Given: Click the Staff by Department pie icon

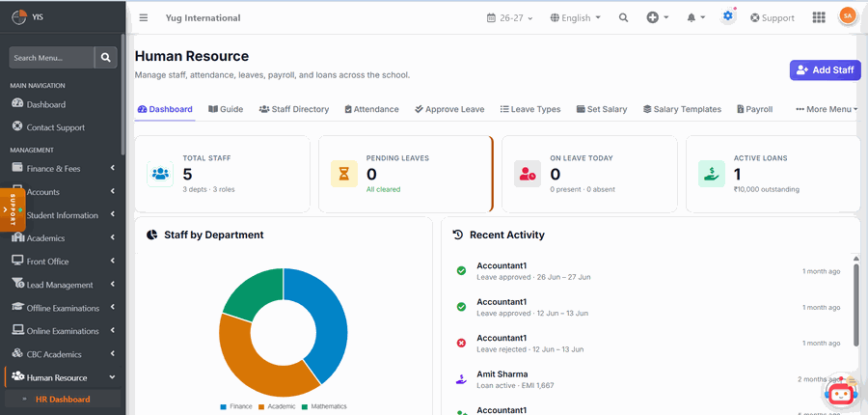Looking at the screenshot, I should tap(151, 235).
